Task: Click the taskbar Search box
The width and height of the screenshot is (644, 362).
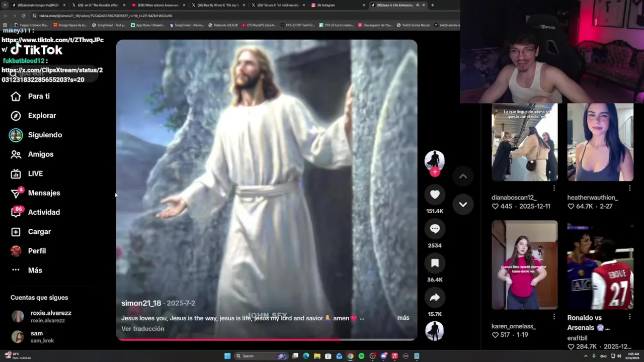Action: 261,356
